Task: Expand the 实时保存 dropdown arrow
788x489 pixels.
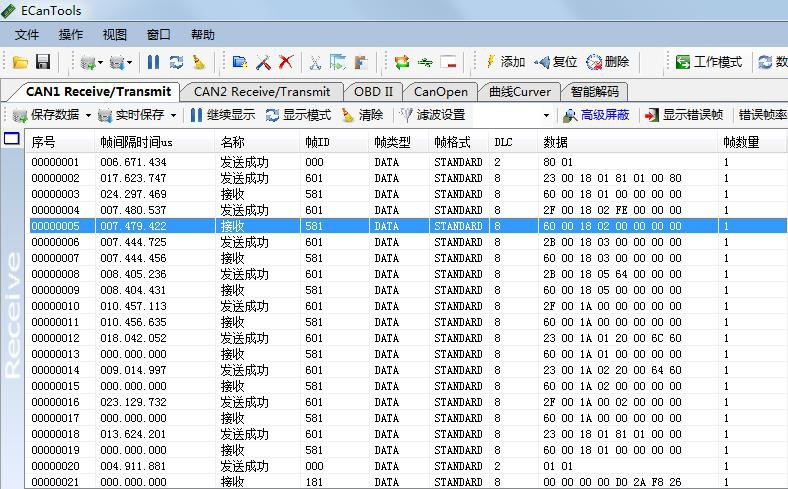Action: (173, 116)
